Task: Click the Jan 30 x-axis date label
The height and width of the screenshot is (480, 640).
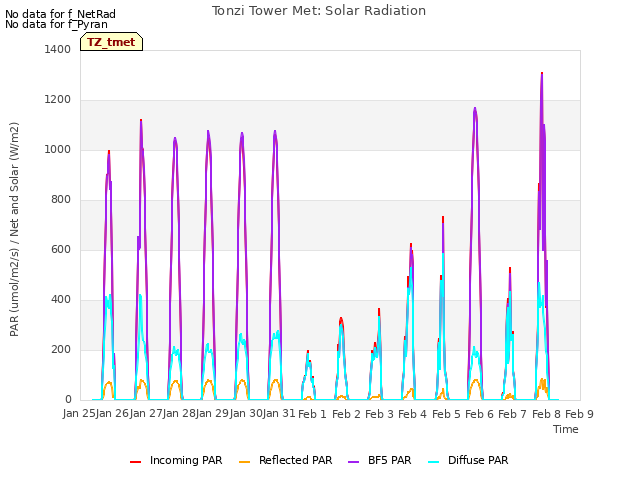Action: (246, 414)
